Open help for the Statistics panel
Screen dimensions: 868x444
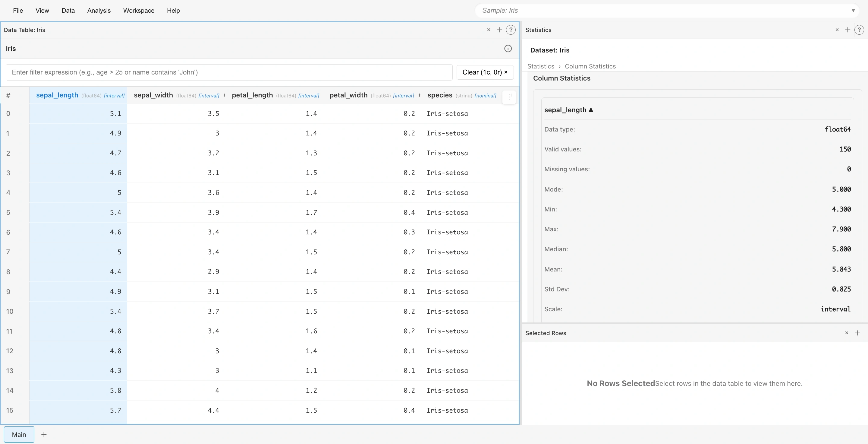coord(860,30)
